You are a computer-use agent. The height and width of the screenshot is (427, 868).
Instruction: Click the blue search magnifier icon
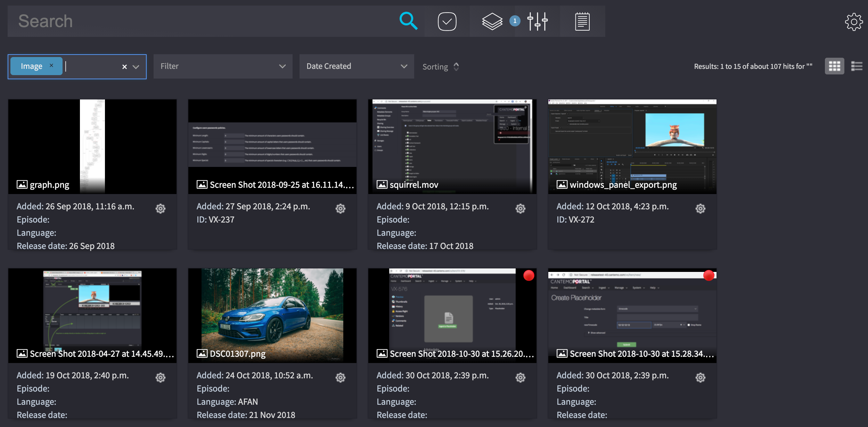coord(408,21)
